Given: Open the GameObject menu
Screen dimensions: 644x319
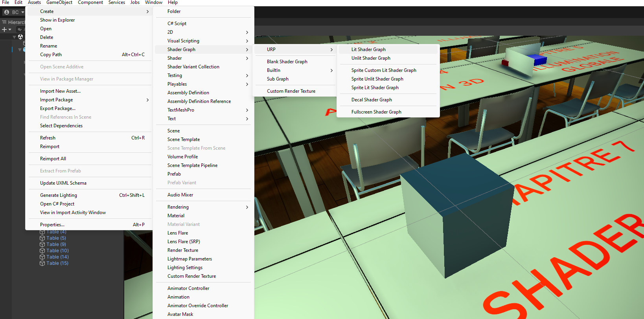Looking at the screenshot, I should 59,2.
